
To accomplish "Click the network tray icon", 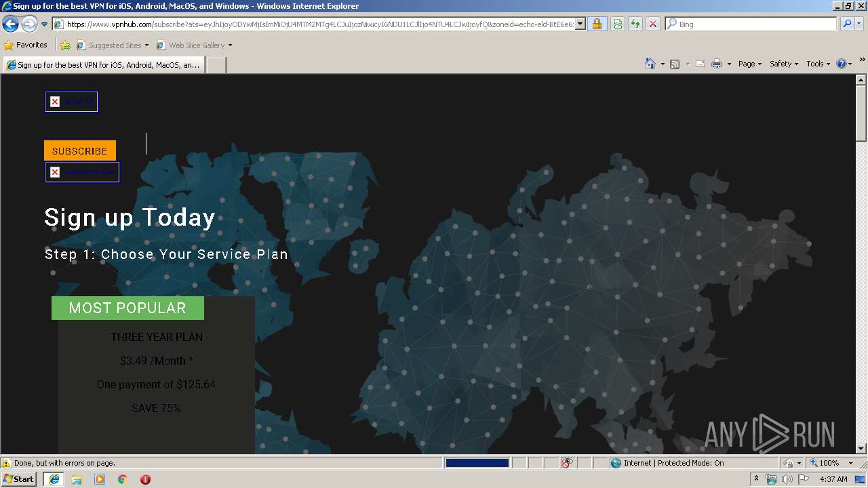I will [x=771, y=479].
